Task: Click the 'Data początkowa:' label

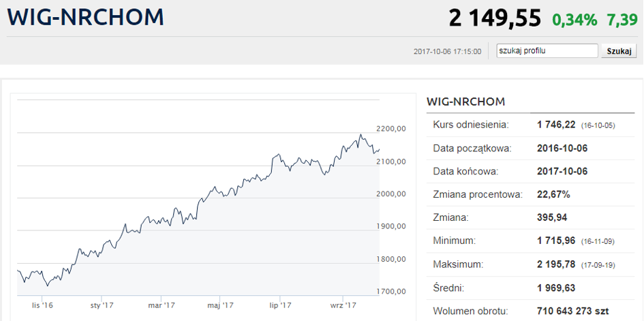Action: coord(472,148)
